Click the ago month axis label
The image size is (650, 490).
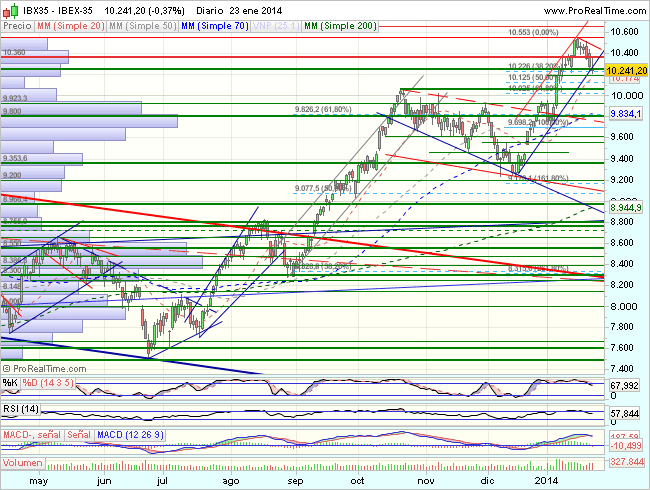pyautogui.click(x=230, y=481)
